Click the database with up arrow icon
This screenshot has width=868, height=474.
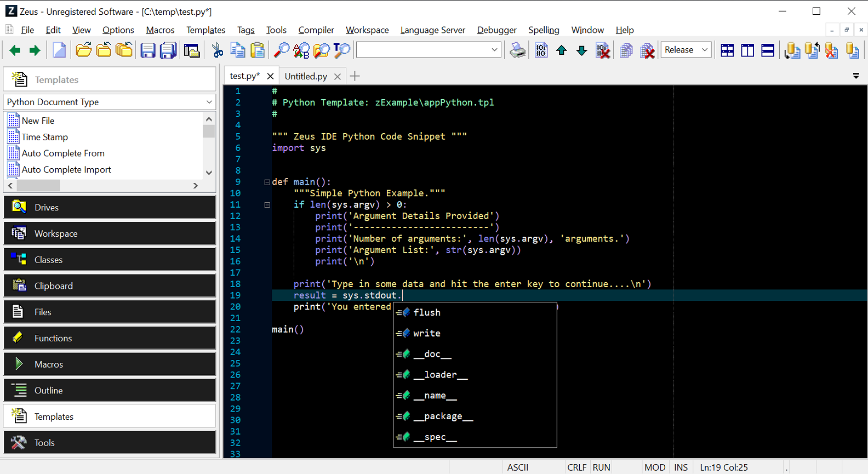812,50
